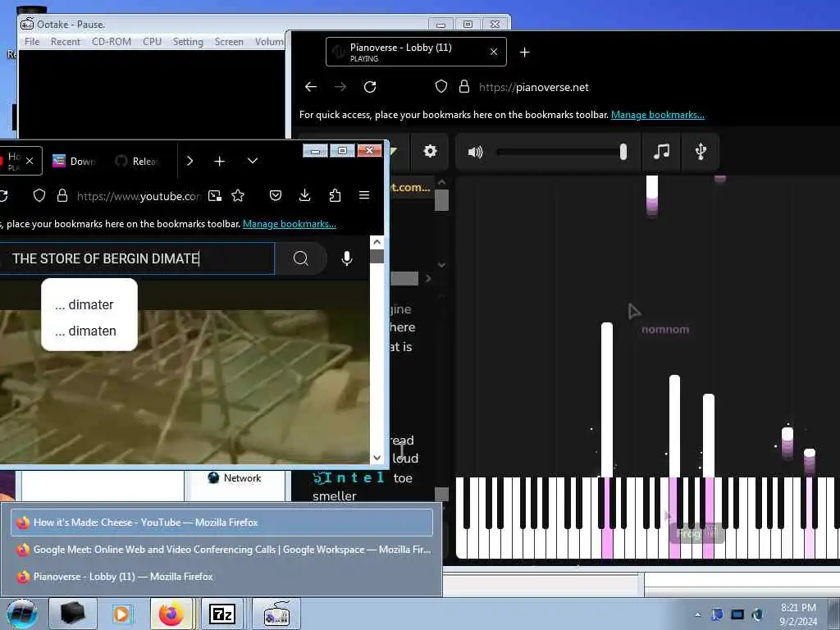The width and height of the screenshot is (840, 630).
Task: Open a new tab in YouTube window
Action: pos(219,162)
